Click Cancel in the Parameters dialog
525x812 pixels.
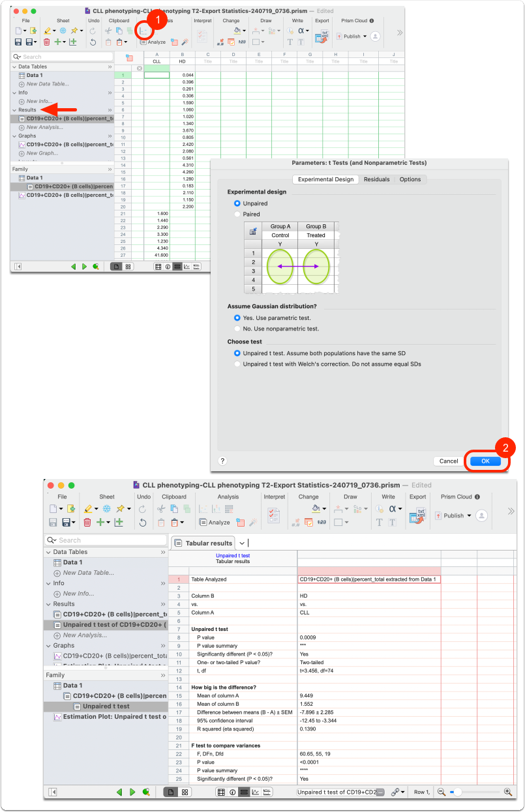(449, 461)
